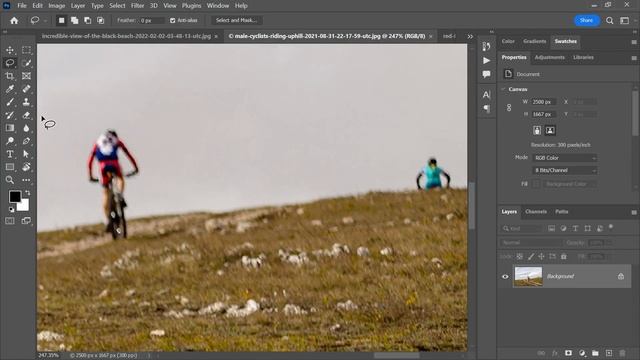Open the RGB Color mode dropdown

point(565,158)
